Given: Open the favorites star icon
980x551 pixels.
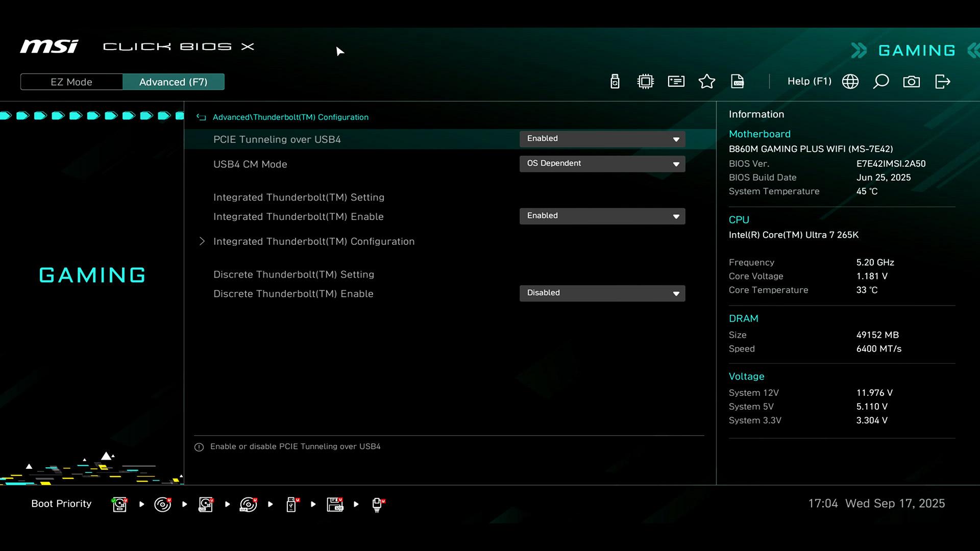Looking at the screenshot, I should pos(707,82).
